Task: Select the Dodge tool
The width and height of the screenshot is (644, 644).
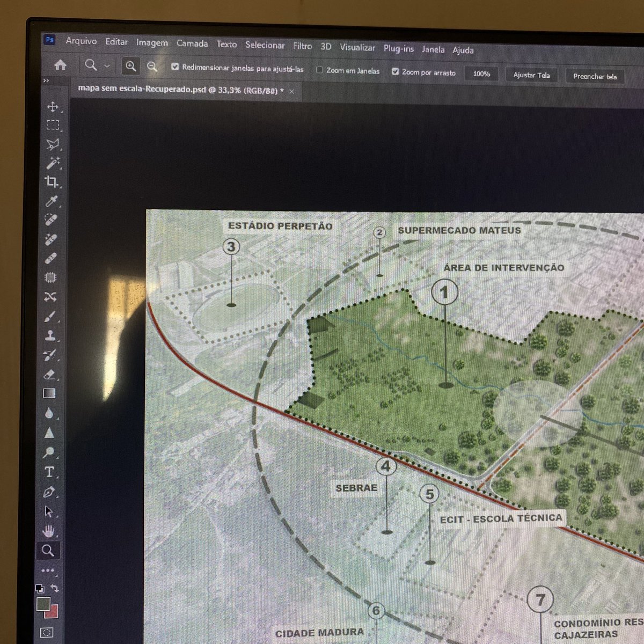Action: tap(49, 452)
